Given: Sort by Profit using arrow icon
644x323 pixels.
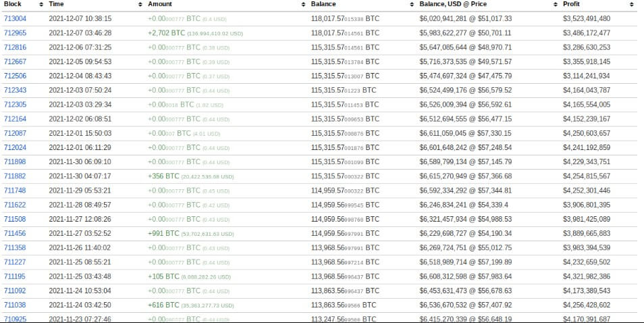Looking at the screenshot, I should point(631,4).
